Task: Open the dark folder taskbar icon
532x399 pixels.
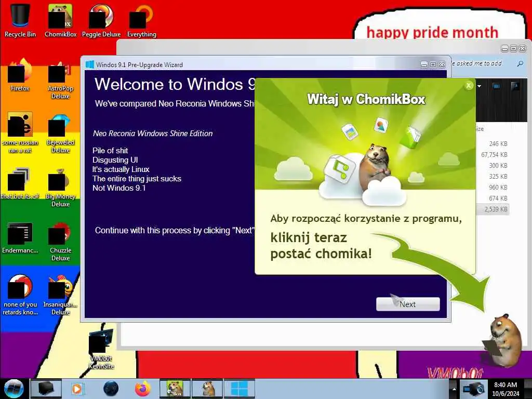Action: pos(46,389)
